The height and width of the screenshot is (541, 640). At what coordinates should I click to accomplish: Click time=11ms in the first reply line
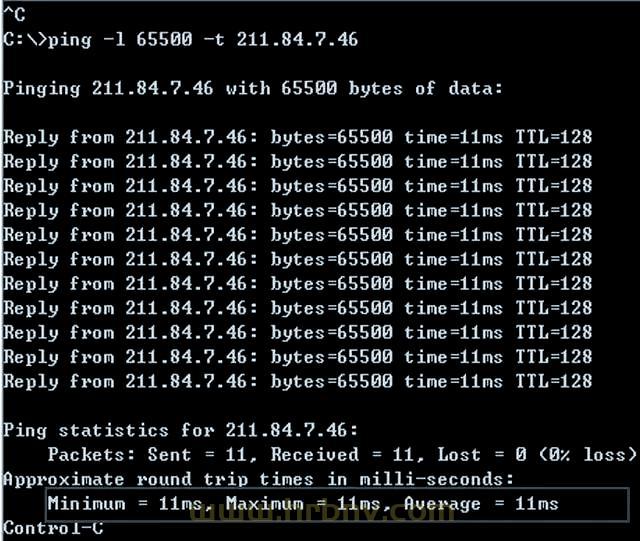tap(453, 137)
